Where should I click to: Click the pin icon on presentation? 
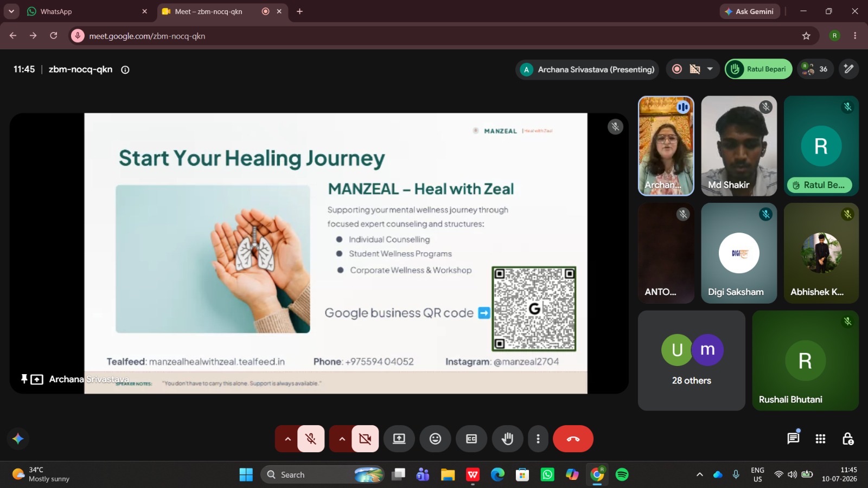tap(24, 378)
